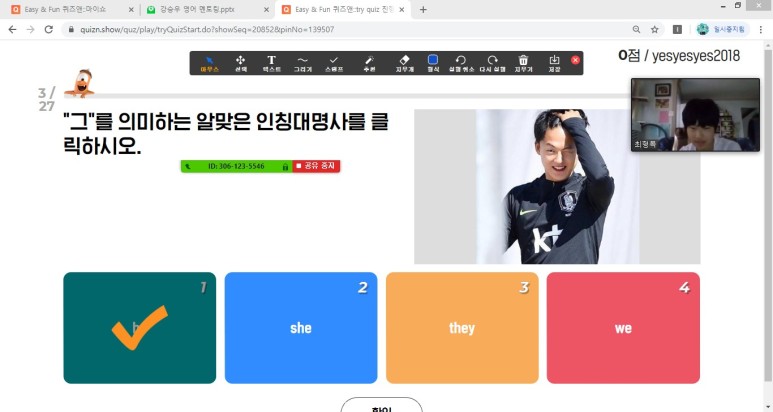
Task: Select the mouse pointer annotation tool
Action: (210, 64)
